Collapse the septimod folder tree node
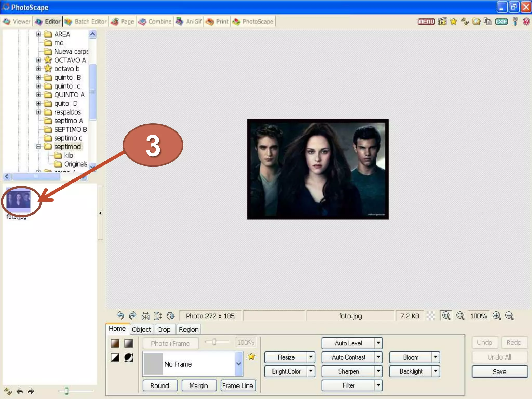 point(38,147)
